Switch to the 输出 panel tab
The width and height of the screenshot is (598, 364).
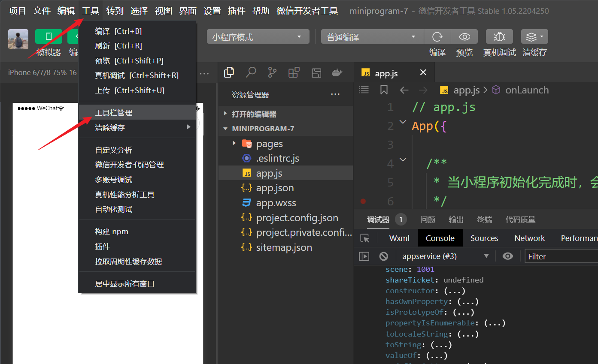click(x=456, y=220)
